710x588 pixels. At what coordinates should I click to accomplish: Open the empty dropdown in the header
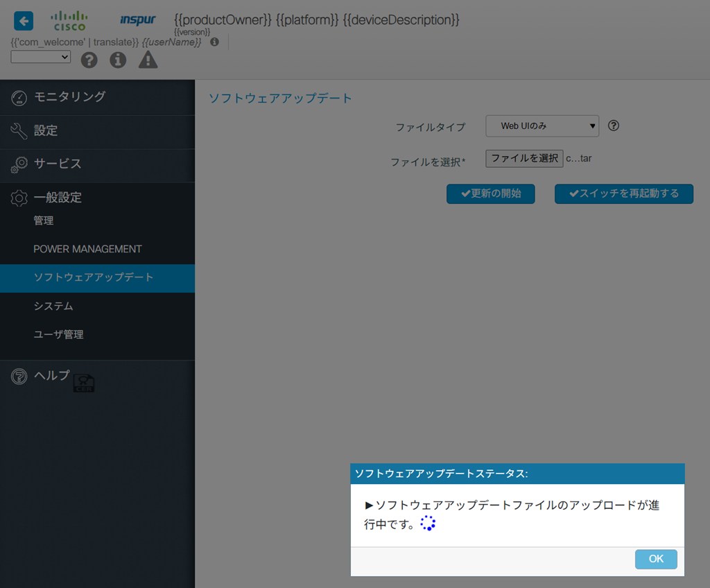click(x=41, y=57)
